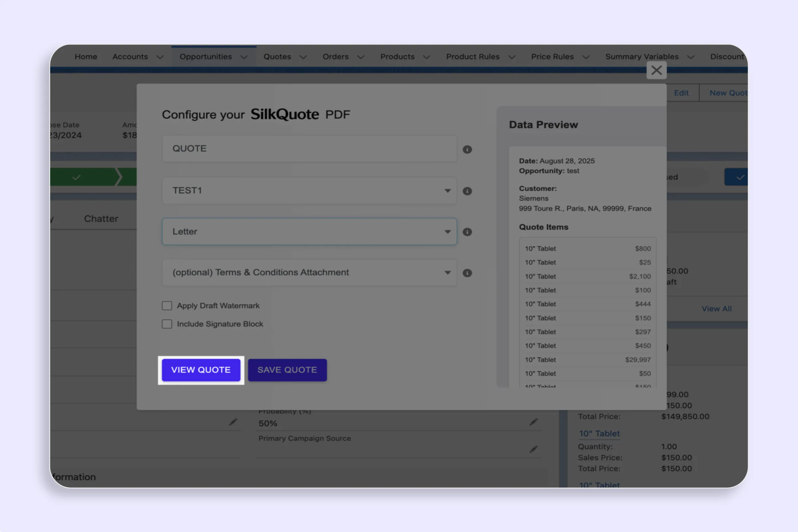Viewport: 798px width, 532px height.
Task: Open the Letter paper size dropdown
Action: [309, 232]
